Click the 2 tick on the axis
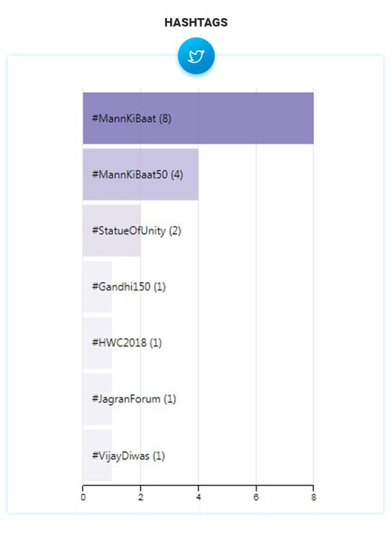 141,497
